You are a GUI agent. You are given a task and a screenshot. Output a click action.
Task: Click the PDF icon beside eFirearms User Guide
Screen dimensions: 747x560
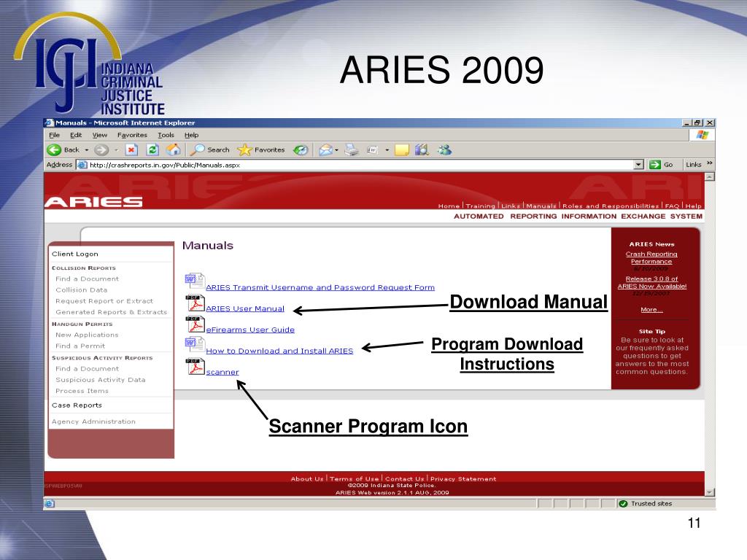point(195,324)
